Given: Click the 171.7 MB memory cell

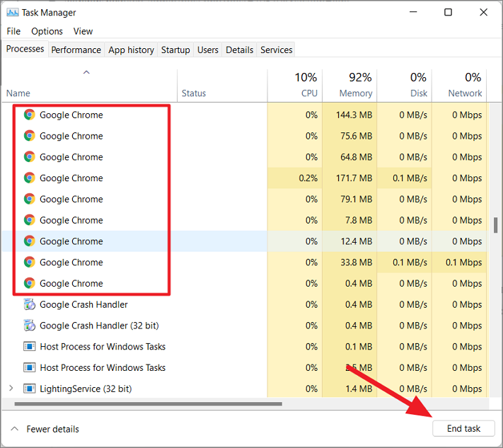Looking at the screenshot, I should 349,178.
